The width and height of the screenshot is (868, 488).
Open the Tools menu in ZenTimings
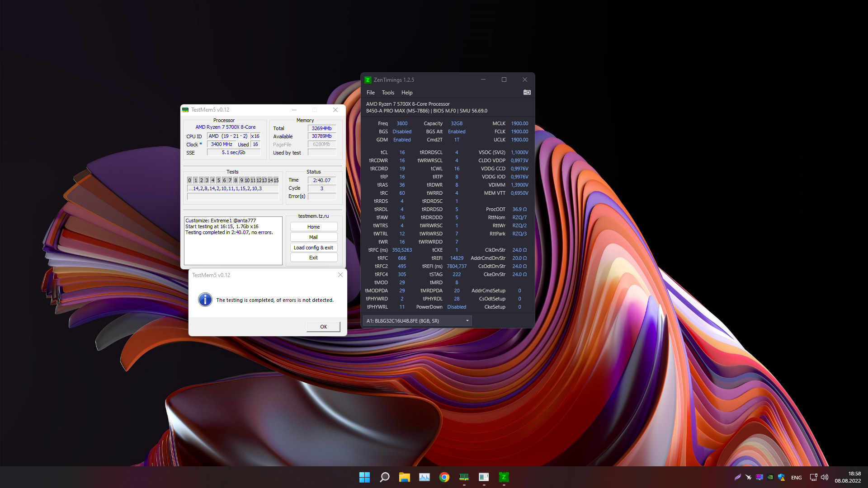click(388, 93)
